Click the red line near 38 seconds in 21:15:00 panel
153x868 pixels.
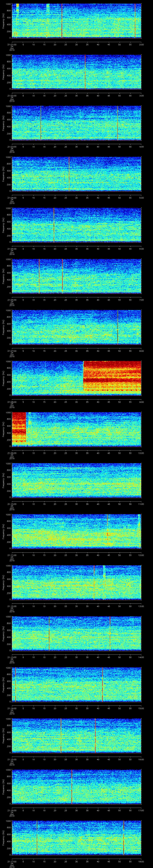click(95, 735)
